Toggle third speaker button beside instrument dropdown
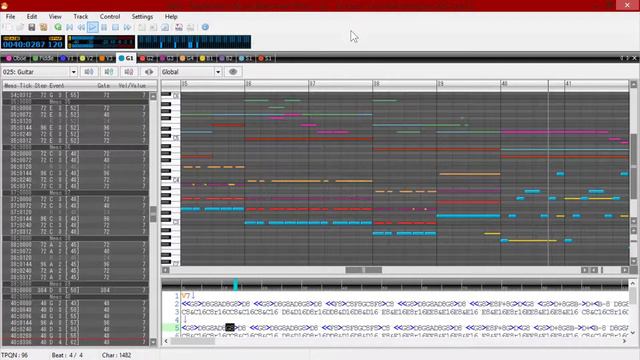 point(129,72)
